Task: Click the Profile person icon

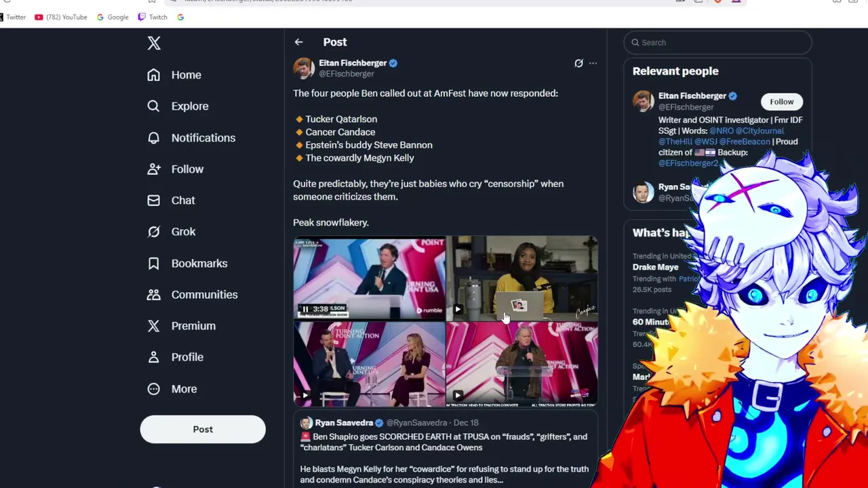Action: [154, 357]
